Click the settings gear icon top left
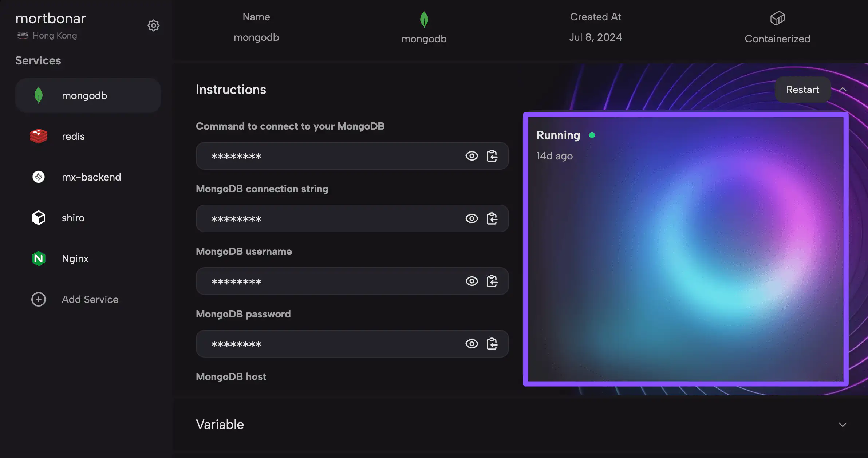Viewport: 868px width, 458px height. [x=153, y=25]
